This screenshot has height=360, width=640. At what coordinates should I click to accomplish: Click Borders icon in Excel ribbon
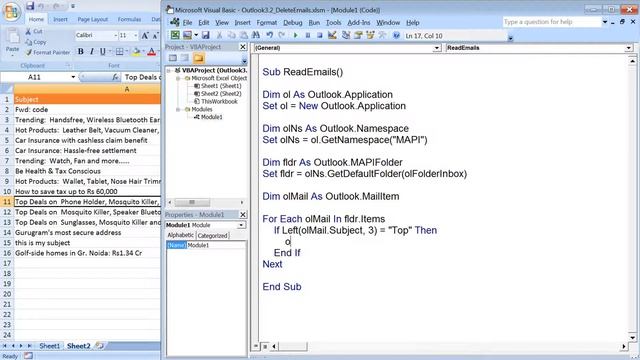coord(119,52)
